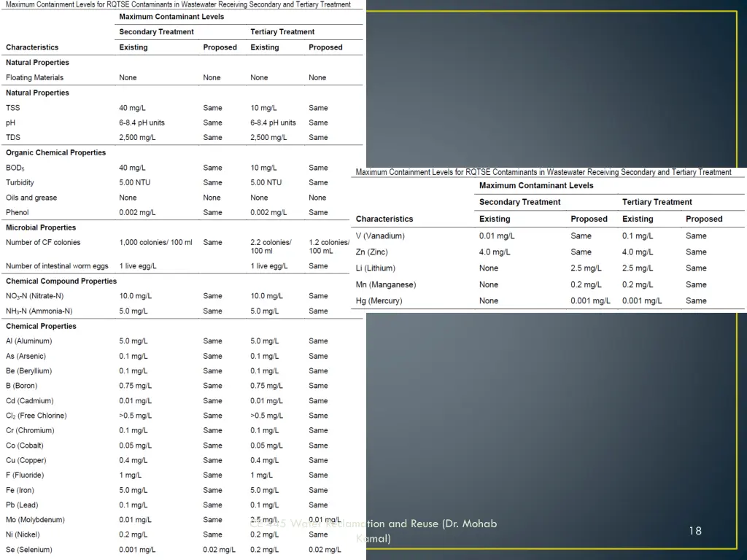
Task: Select the 'Li (Lithium)' row label
Action: pos(376,268)
